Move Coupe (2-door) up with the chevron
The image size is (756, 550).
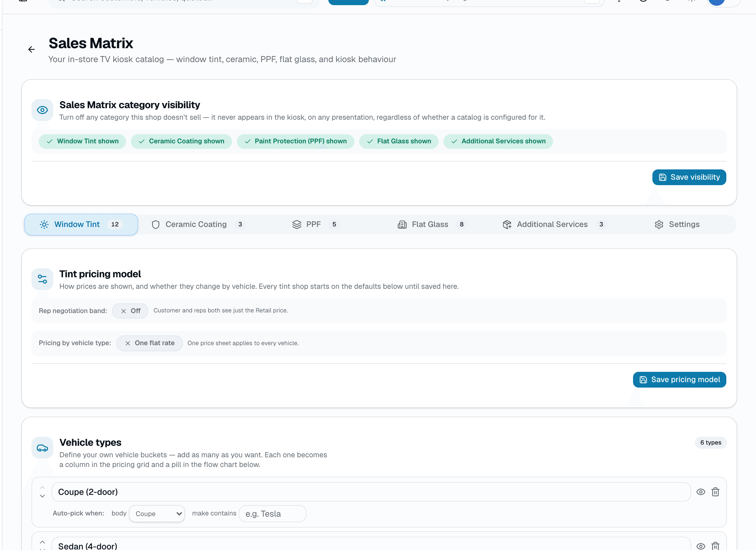click(x=42, y=488)
